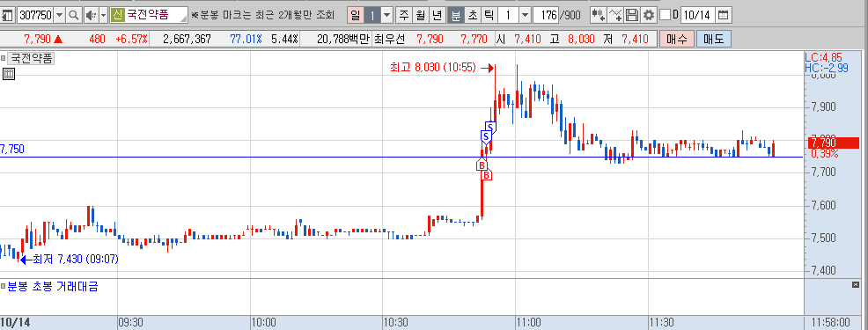Click the 매도 sell button
Screen dimensions: 868x330
pyautogui.click(x=714, y=39)
